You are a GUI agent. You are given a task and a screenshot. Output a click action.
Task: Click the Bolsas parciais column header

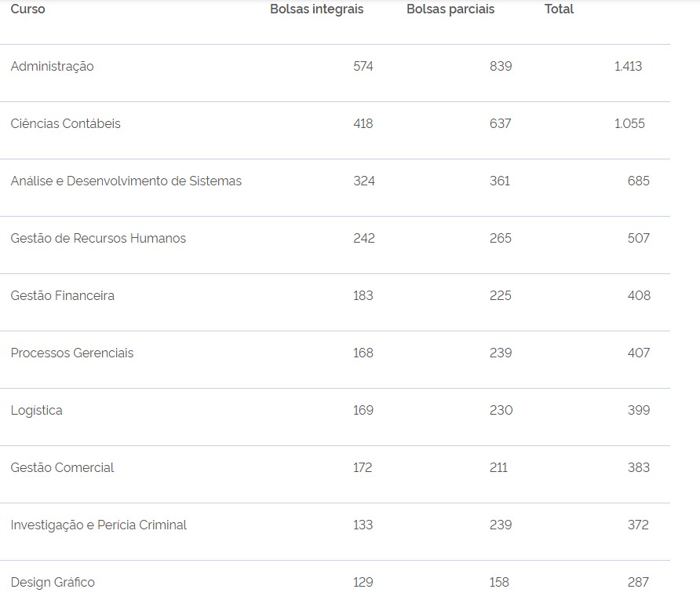click(x=450, y=9)
